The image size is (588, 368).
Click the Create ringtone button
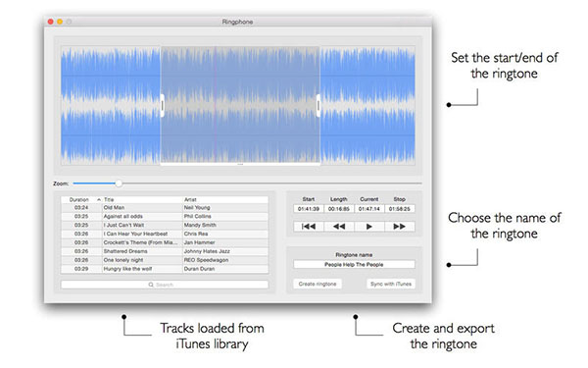click(x=318, y=284)
